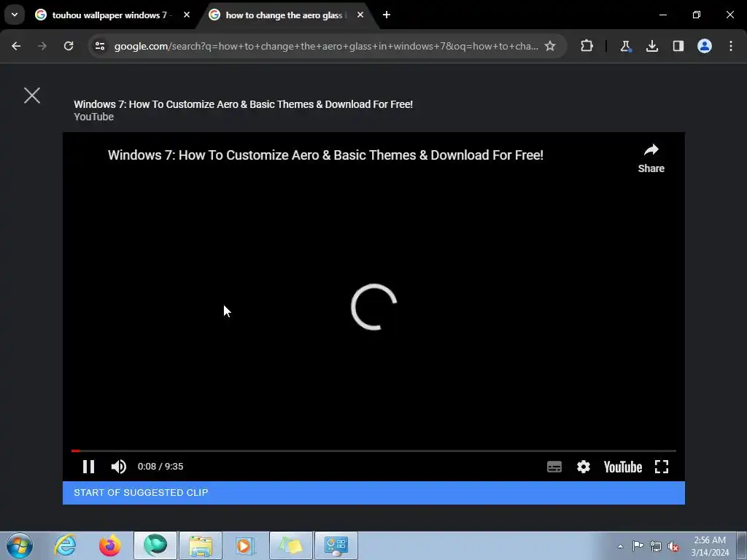Open the Chrome profile avatar
The image size is (747, 560).
pos(705,46)
